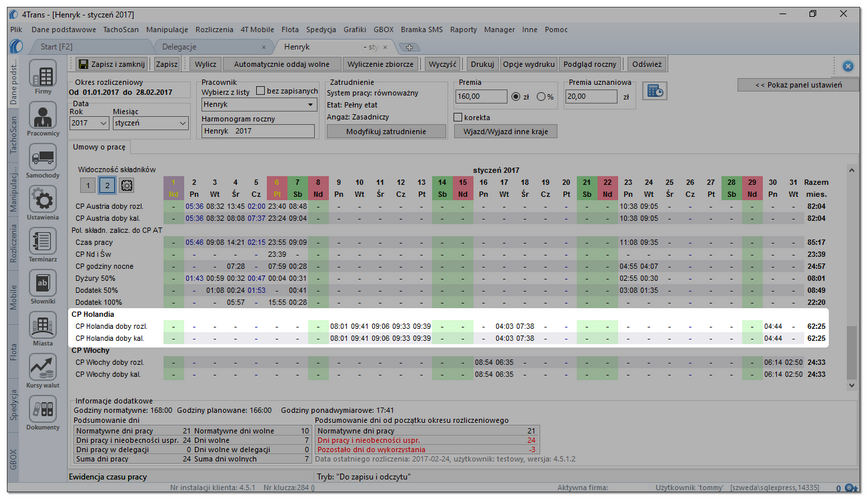The height and width of the screenshot is (499, 867).
Task: Close the panel with the blue X icon
Action: [x=848, y=66]
